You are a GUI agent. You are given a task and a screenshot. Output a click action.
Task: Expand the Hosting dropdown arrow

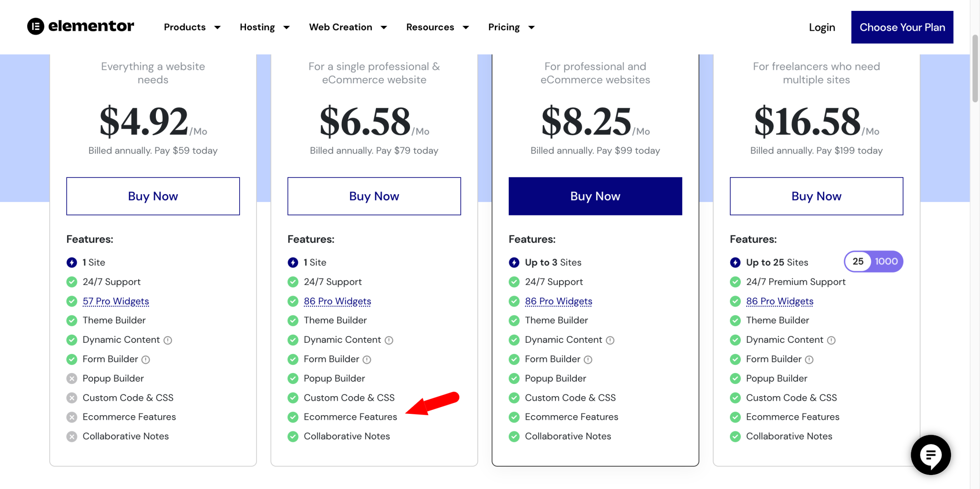coord(286,28)
